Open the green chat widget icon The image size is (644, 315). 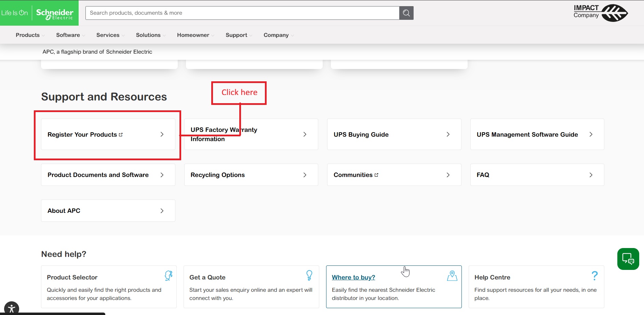pos(628,259)
